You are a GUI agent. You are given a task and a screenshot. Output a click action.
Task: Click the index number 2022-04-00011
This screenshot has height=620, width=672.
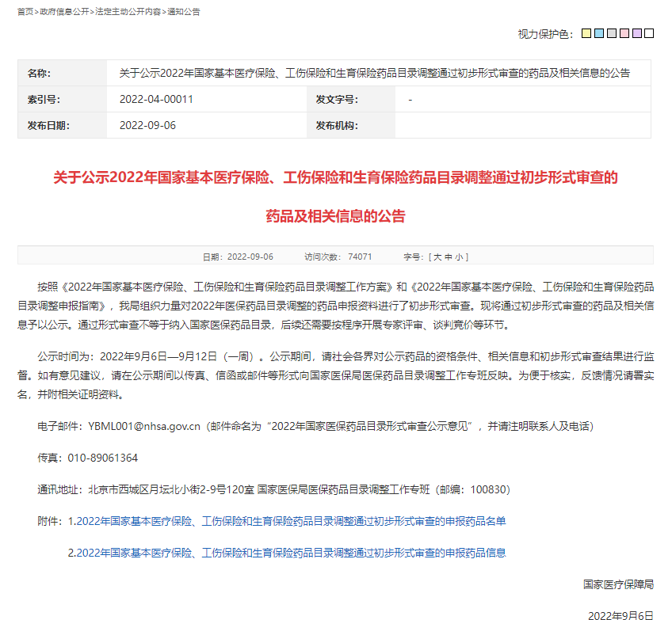pyautogui.click(x=156, y=100)
